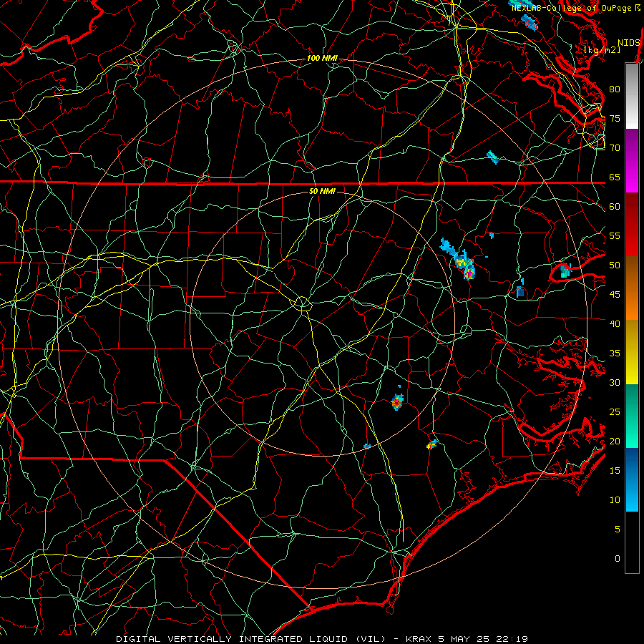Click the scale value '0'
This screenshot has width=644, height=644.
tap(618, 559)
